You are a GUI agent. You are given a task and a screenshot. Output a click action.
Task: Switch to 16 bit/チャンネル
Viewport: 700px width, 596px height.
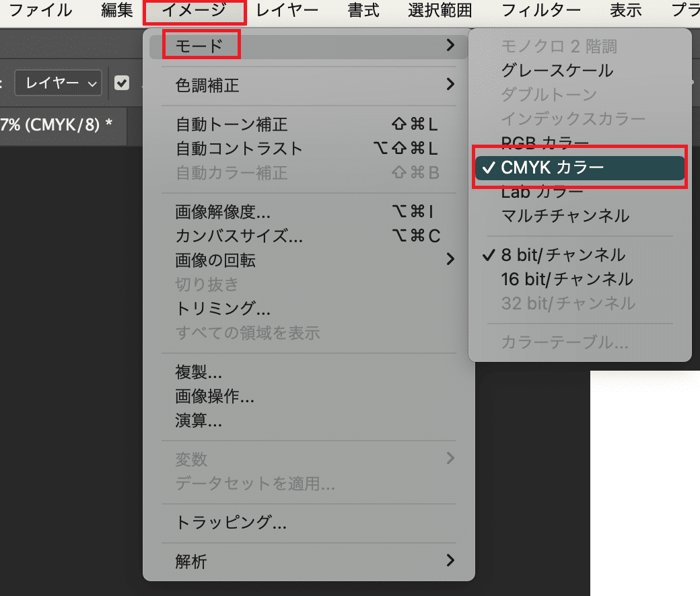(566, 278)
